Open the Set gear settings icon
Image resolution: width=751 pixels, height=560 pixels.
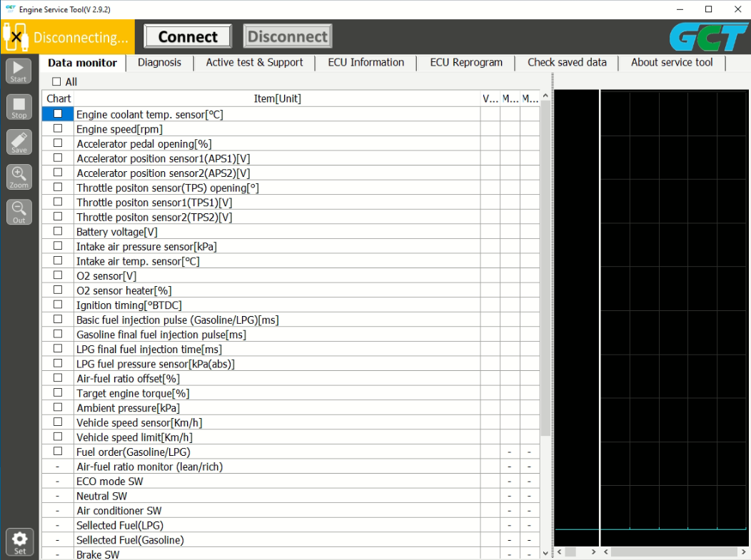point(19,542)
